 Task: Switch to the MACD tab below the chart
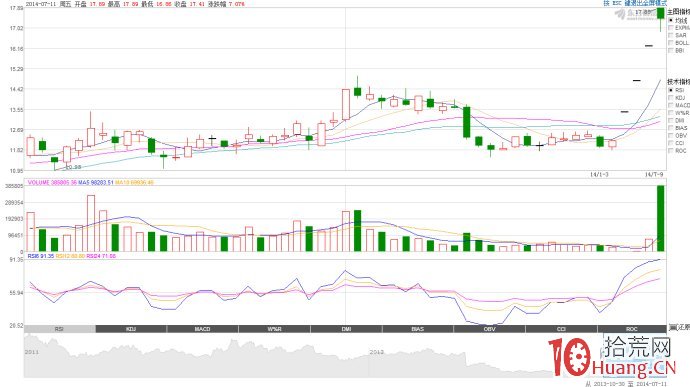click(x=203, y=329)
